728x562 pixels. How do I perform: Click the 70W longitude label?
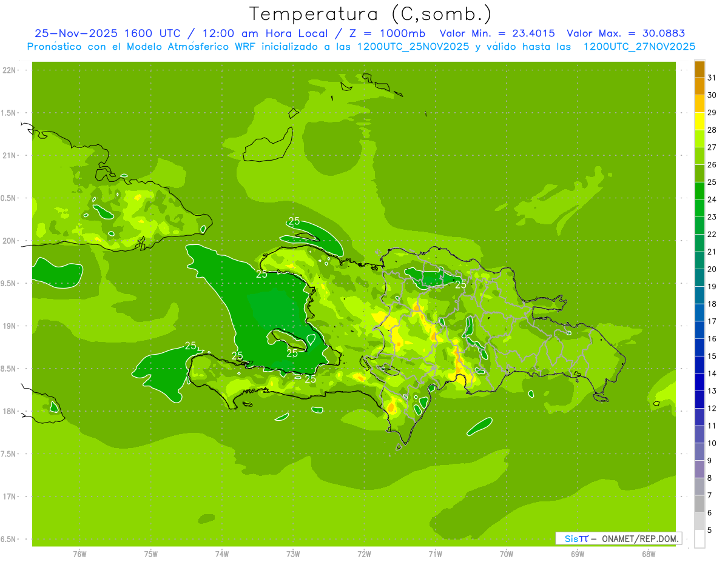pos(506,554)
